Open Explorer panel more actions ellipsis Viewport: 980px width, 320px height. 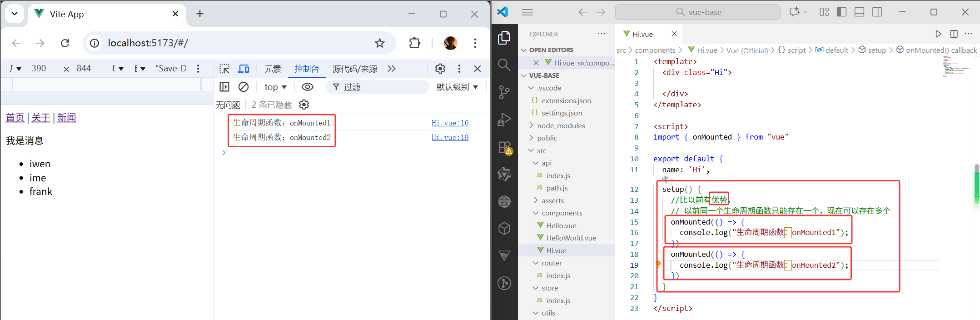602,34
